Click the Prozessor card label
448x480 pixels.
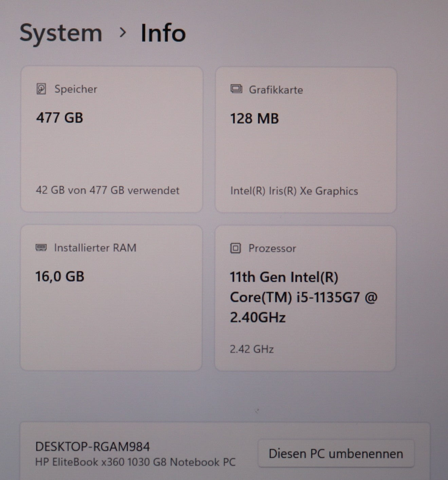(x=272, y=248)
